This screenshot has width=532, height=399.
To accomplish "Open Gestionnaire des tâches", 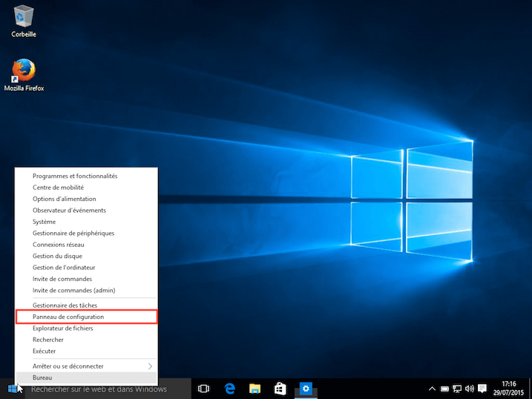I will tap(65, 306).
